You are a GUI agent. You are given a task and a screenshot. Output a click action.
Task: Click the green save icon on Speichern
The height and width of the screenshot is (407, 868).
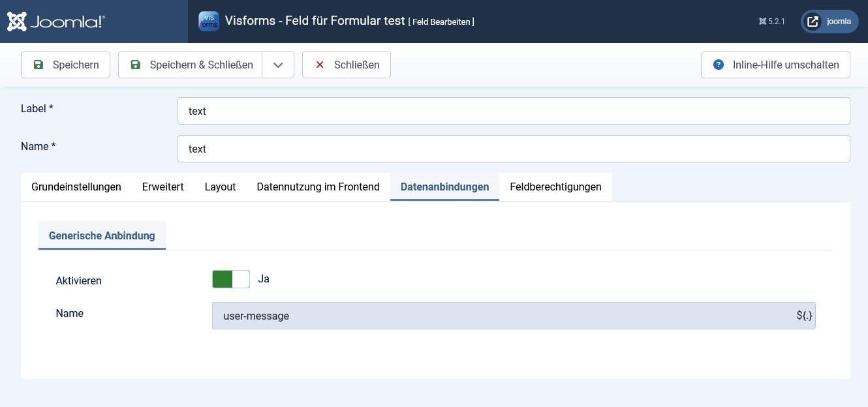(x=39, y=65)
